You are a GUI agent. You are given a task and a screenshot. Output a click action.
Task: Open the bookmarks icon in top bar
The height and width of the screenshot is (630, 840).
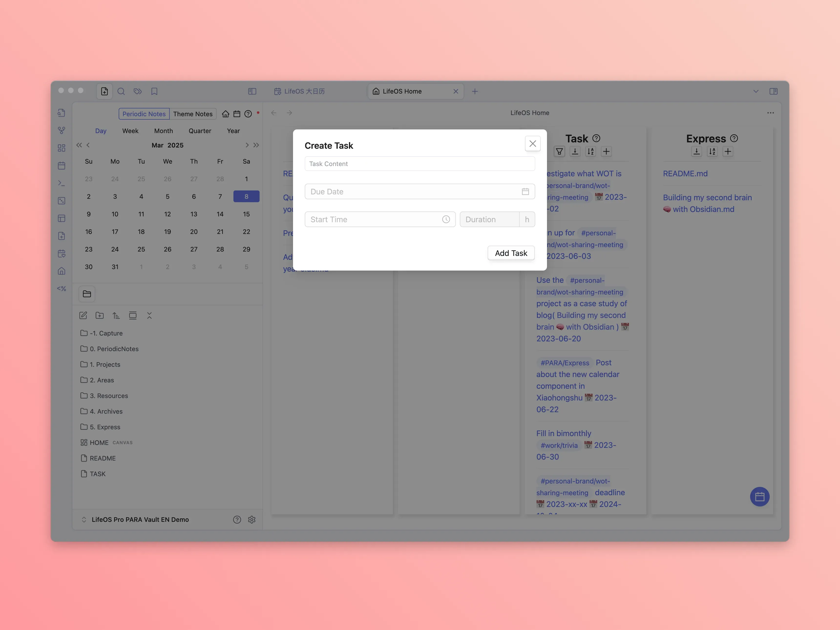pyautogui.click(x=154, y=91)
